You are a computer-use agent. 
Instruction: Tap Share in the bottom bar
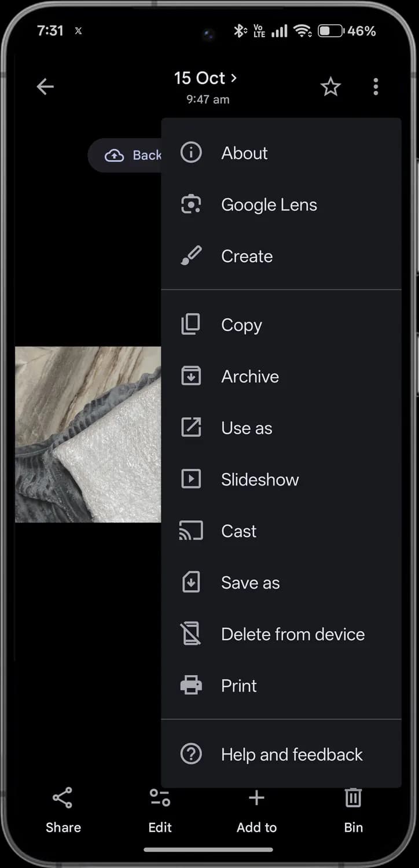click(63, 810)
